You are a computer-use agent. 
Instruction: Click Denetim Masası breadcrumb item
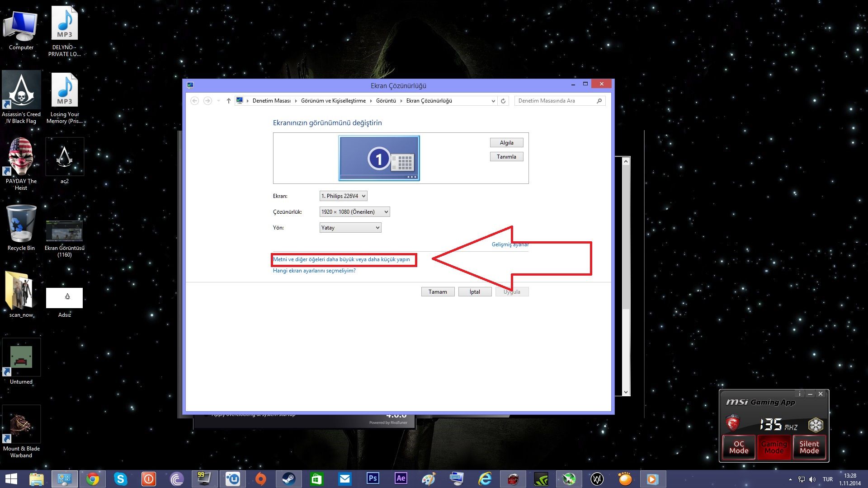(271, 101)
